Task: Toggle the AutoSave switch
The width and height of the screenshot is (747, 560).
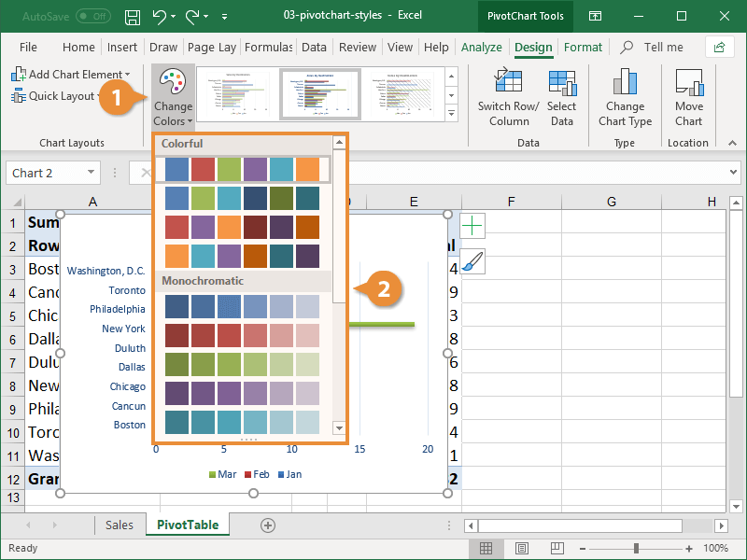Action: pos(93,16)
